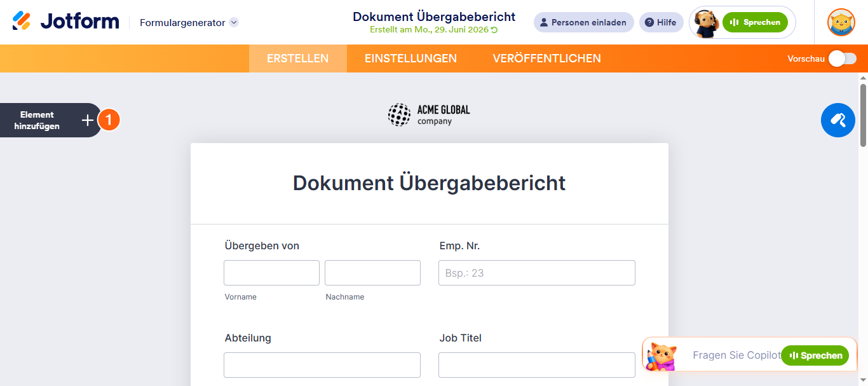Viewport: 868px width, 386px height.
Task: Switch to the EINSTELLUNGEN tab
Action: 410,59
